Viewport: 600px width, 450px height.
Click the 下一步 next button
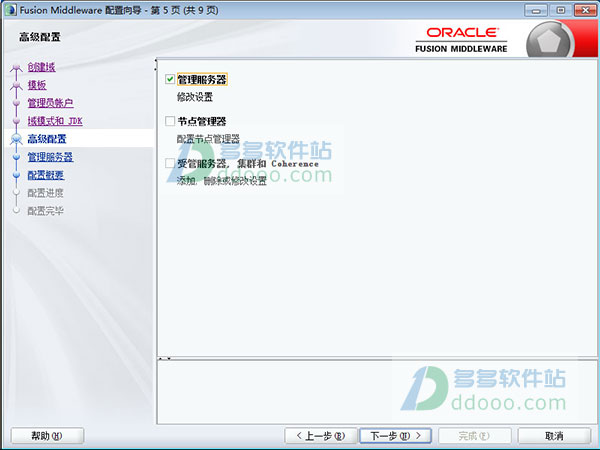396,435
